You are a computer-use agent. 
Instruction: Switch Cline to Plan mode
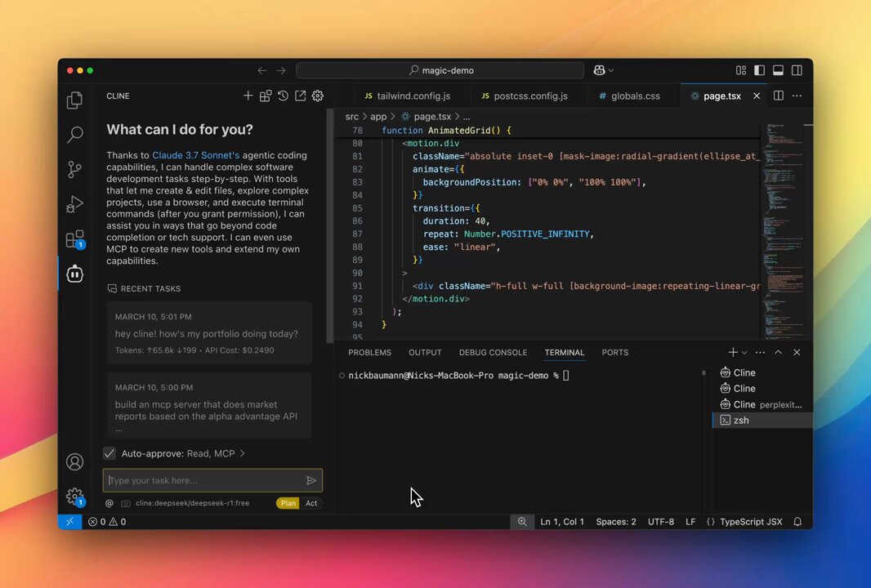[288, 504]
